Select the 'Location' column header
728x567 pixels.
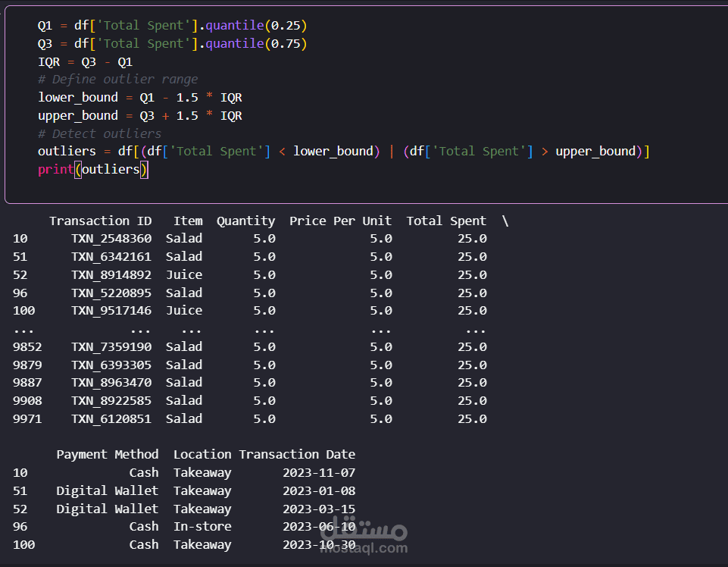point(202,454)
